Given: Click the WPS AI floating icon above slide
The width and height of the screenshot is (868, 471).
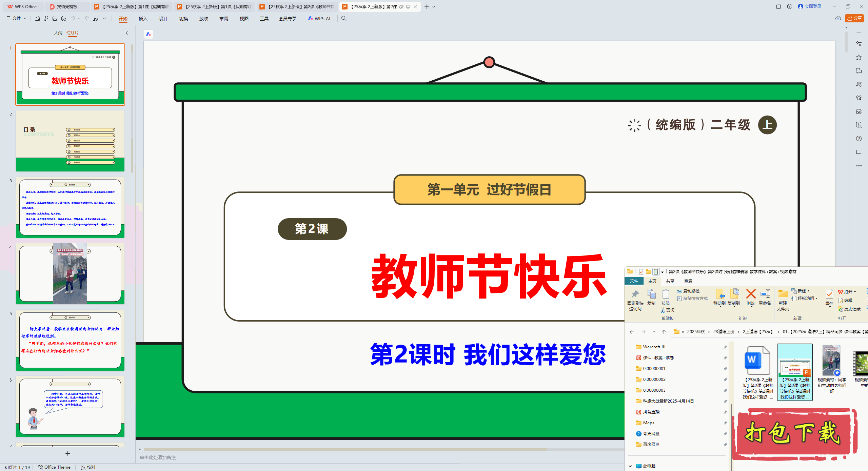Looking at the screenshot, I should point(149,34).
